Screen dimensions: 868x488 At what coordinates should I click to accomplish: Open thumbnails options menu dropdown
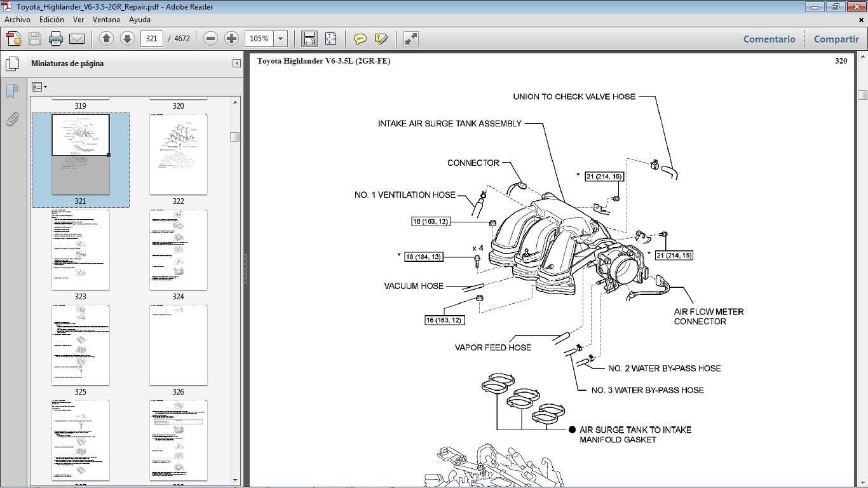(x=39, y=87)
